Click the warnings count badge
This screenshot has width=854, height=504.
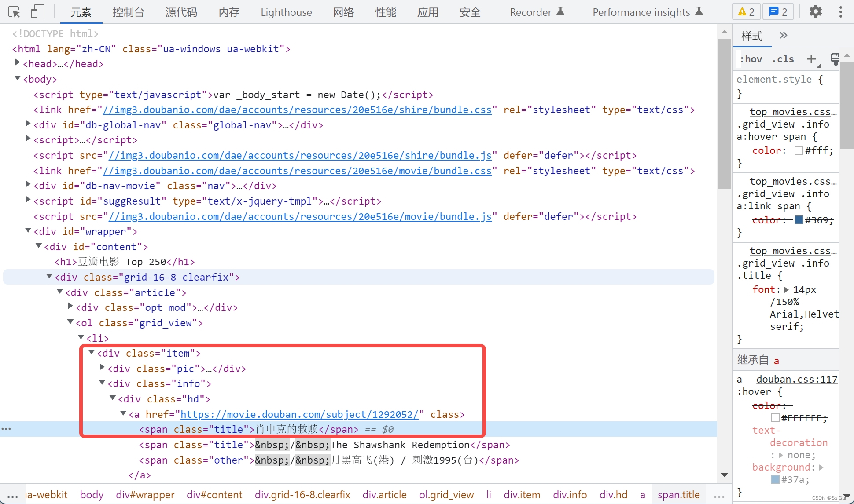coord(746,12)
